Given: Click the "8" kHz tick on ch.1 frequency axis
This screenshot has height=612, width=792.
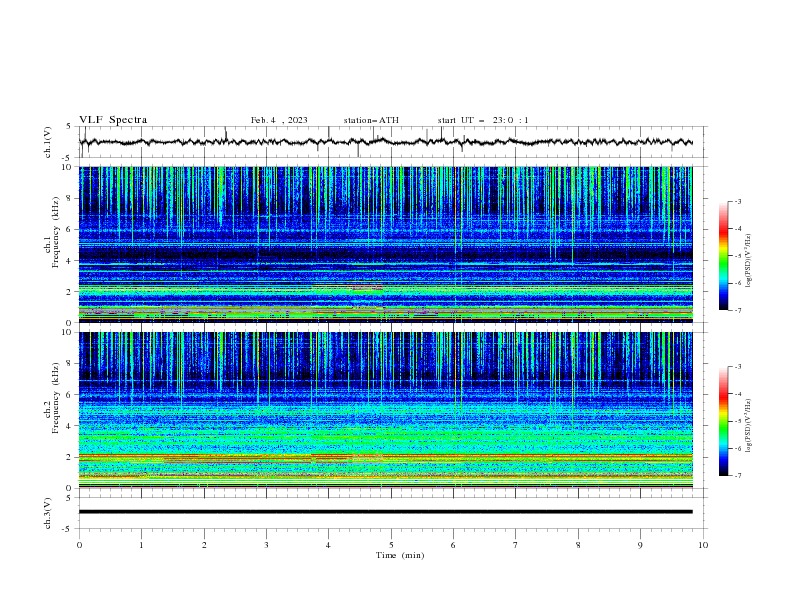Looking at the screenshot, I should 70,198.
